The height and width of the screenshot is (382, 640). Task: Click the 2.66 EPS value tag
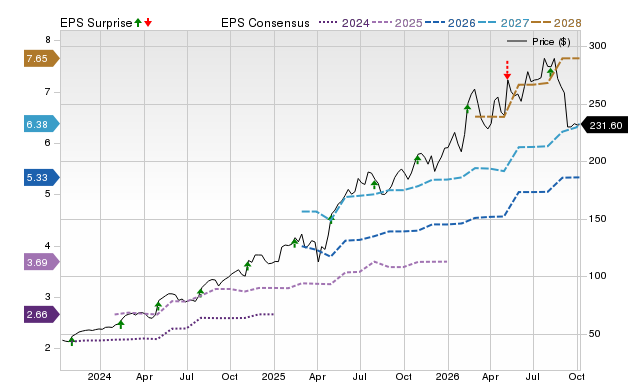[x=42, y=315]
